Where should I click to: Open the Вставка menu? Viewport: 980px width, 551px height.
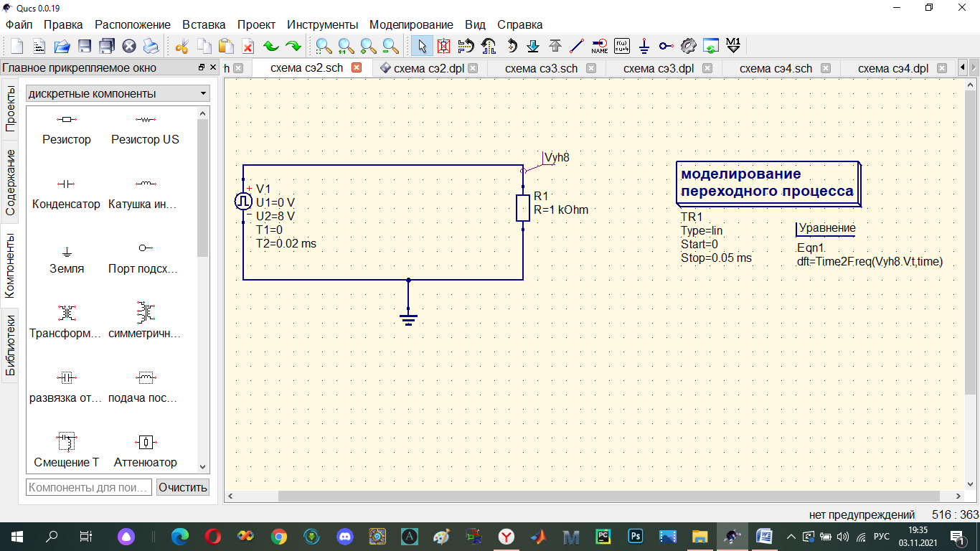204,24
